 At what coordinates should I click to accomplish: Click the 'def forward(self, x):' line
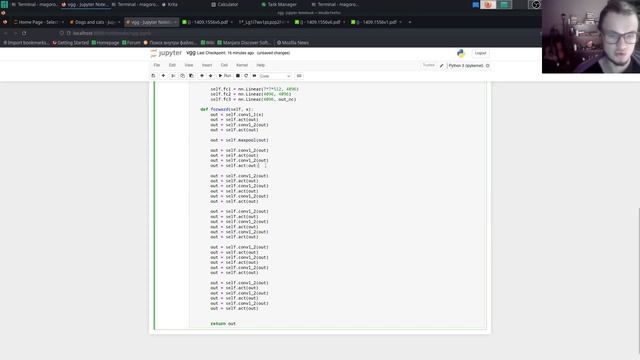(227, 109)
